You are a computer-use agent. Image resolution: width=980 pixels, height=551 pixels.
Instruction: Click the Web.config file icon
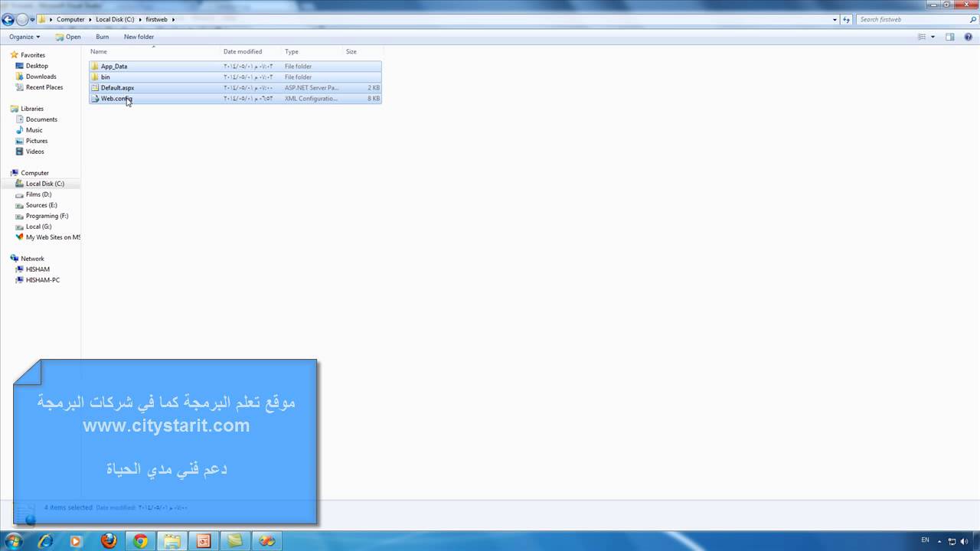pos(95,99)
